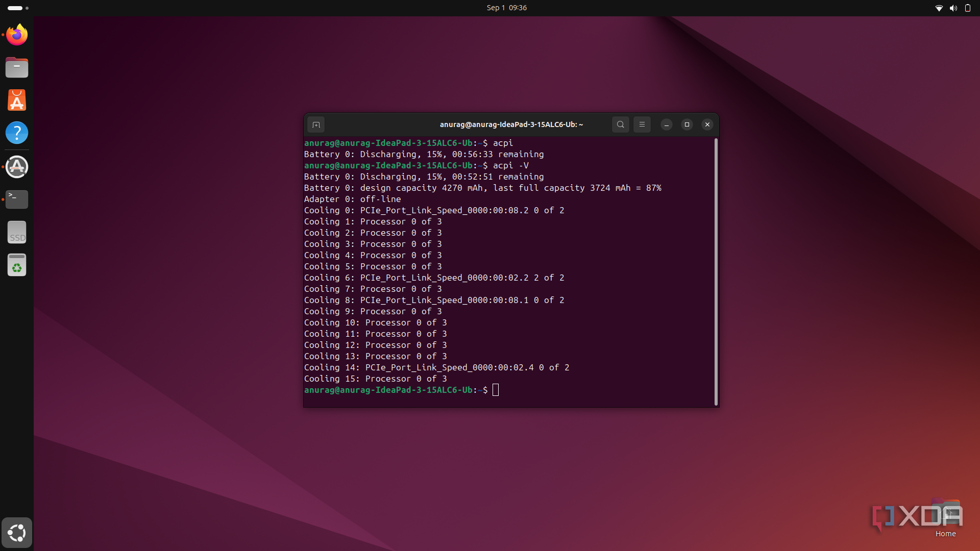Launch Ubuntu App Center from dock
Image resolution: width=980 pixels, height=551 pixels.
17,100
